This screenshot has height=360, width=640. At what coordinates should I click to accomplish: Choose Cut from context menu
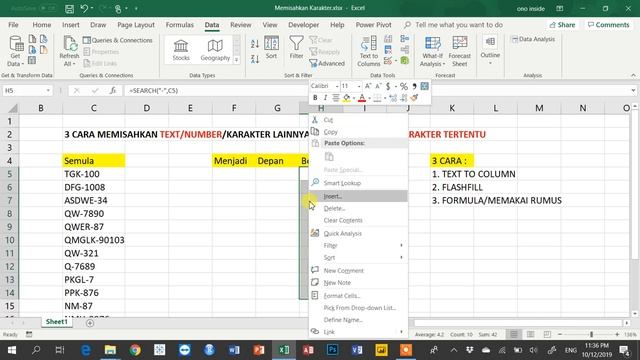358,120
